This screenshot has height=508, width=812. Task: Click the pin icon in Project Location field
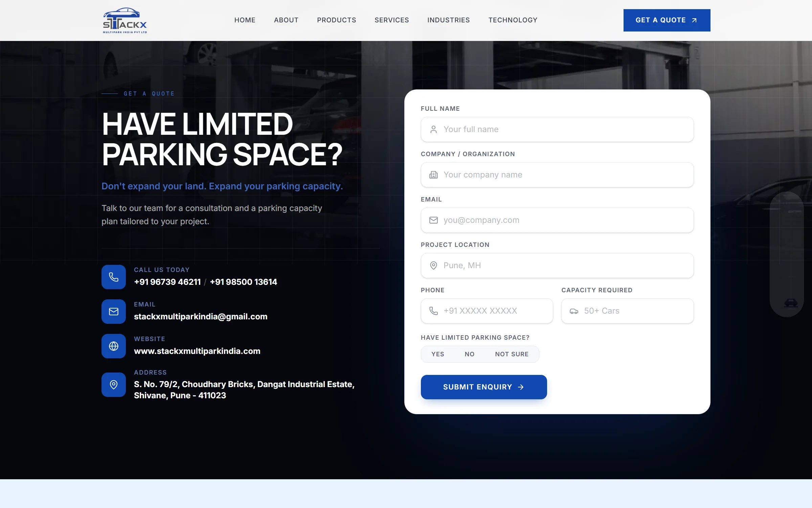pos(433,266)
